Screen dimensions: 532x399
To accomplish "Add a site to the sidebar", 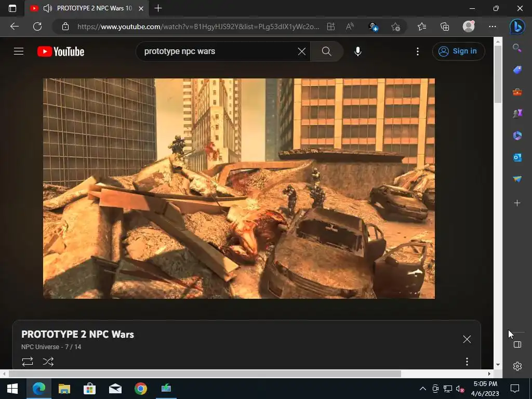I will pyautogui.click(x=517, y=203).
